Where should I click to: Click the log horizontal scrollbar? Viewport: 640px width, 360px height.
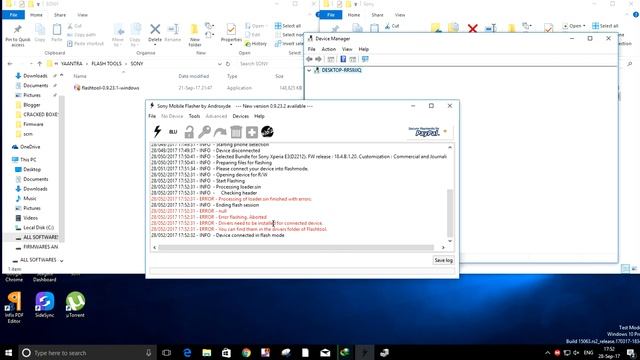[296, 247]
